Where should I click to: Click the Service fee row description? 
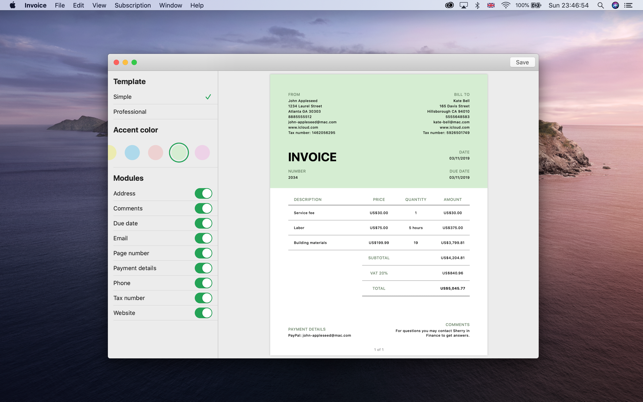(x=304, y=213)
